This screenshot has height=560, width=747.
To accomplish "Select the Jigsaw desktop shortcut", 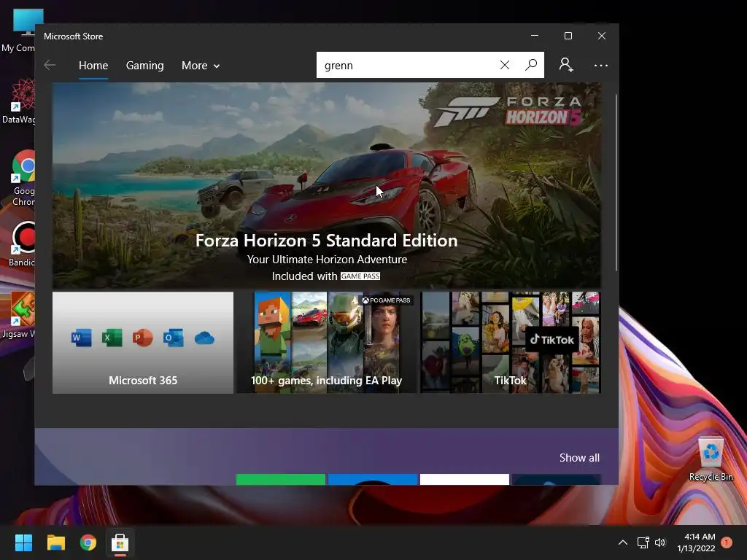I will coord(19,315).
